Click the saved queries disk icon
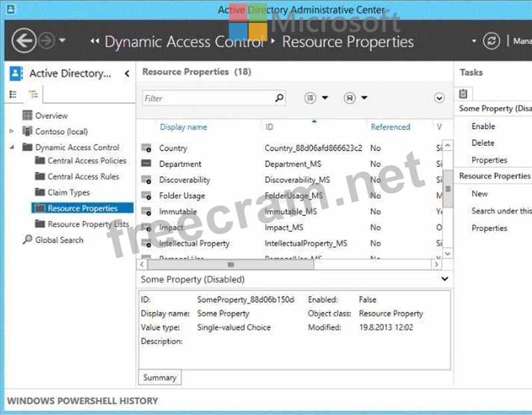 [x=350, y=98]
